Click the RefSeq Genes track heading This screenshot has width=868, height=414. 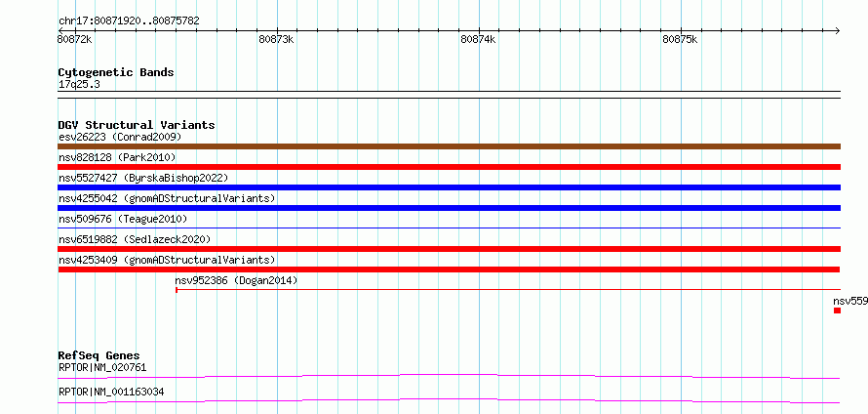click(99, 355)
